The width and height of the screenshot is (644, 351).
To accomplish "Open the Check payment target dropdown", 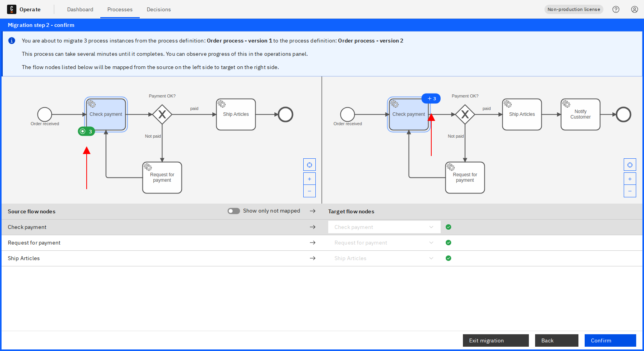I will [384, 227].
